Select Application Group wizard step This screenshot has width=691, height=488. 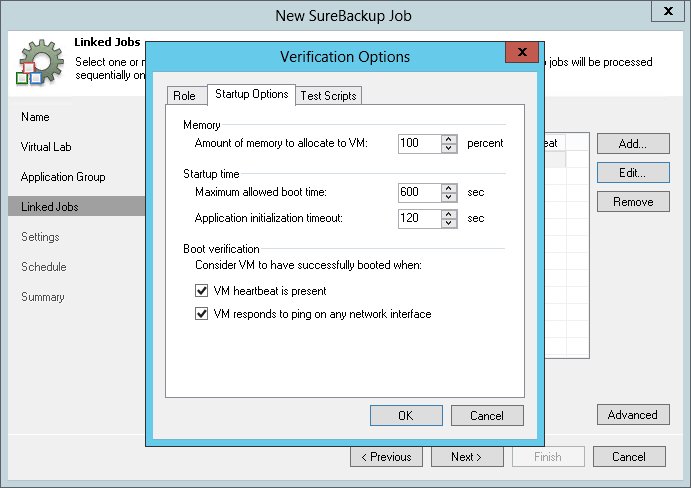[63, 177]
